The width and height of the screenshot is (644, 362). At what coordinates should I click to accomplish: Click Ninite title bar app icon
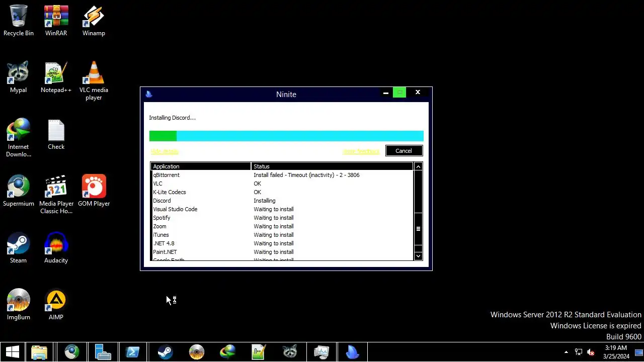coord(148,94)
